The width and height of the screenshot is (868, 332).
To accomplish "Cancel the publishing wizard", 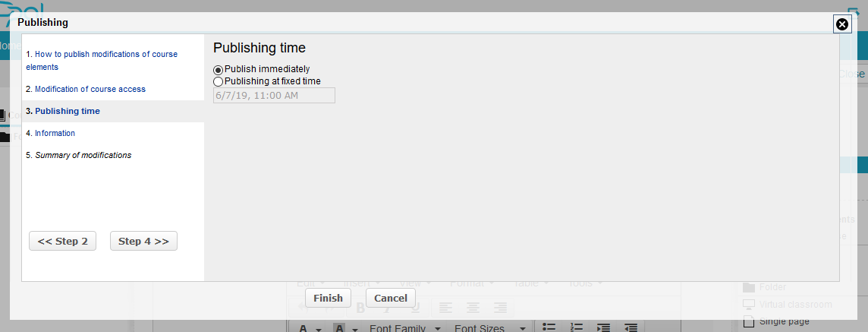I will [390, 298].
